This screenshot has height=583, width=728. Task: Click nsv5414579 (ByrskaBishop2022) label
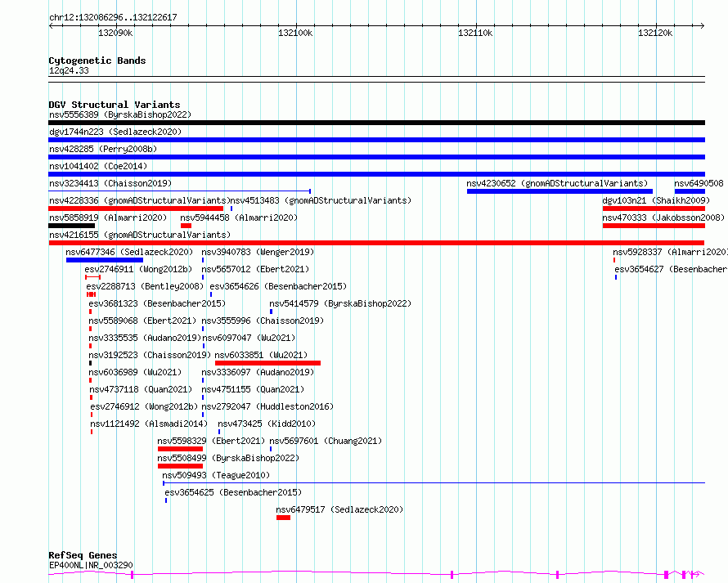point(340,303)
